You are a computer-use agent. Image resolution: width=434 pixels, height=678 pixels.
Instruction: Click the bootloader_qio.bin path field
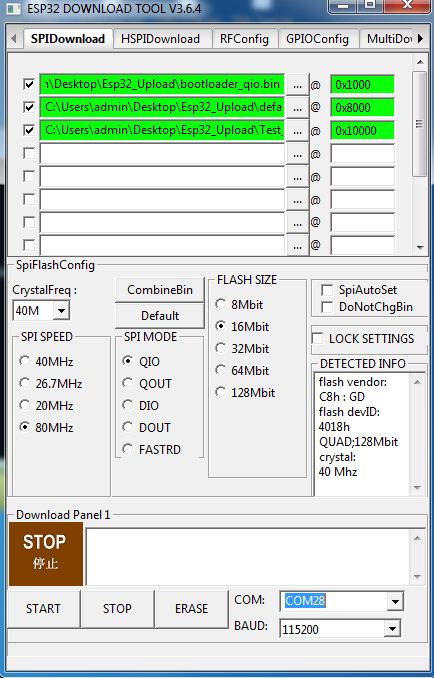162,84
